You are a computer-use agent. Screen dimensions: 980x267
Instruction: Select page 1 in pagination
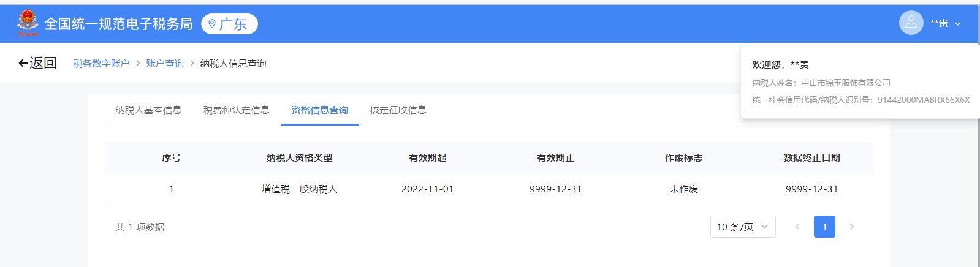point(824,227)
